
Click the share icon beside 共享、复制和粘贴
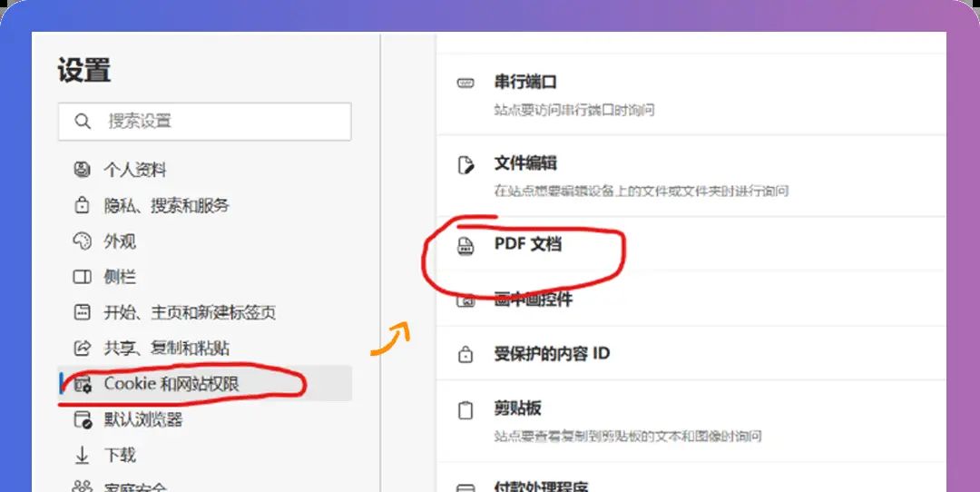click(x=82, y=348)
